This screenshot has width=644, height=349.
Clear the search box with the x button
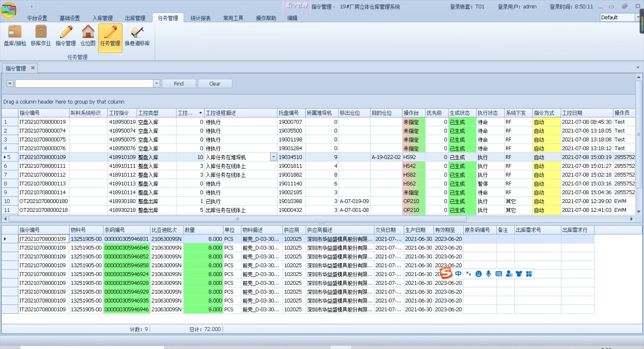[10, 84]
